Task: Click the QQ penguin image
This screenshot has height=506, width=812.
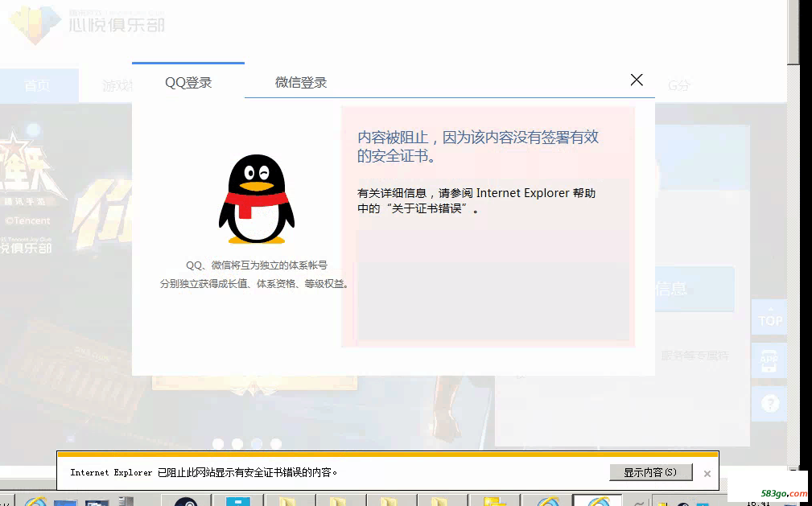Action: point(257,199)
